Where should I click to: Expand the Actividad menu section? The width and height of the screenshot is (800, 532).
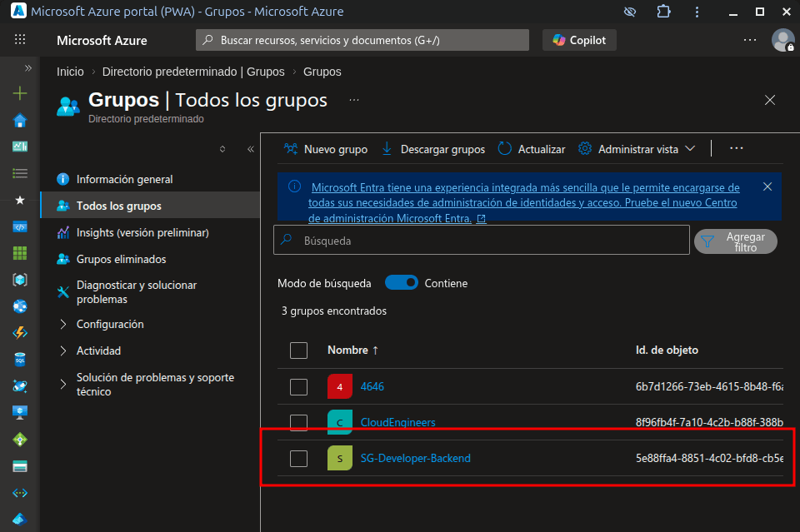coord(98,351)
